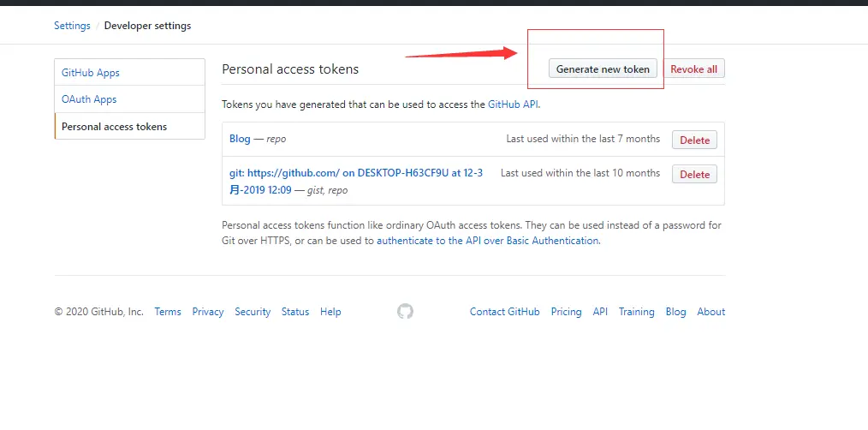Open the Training footer link

coord(637,312)
